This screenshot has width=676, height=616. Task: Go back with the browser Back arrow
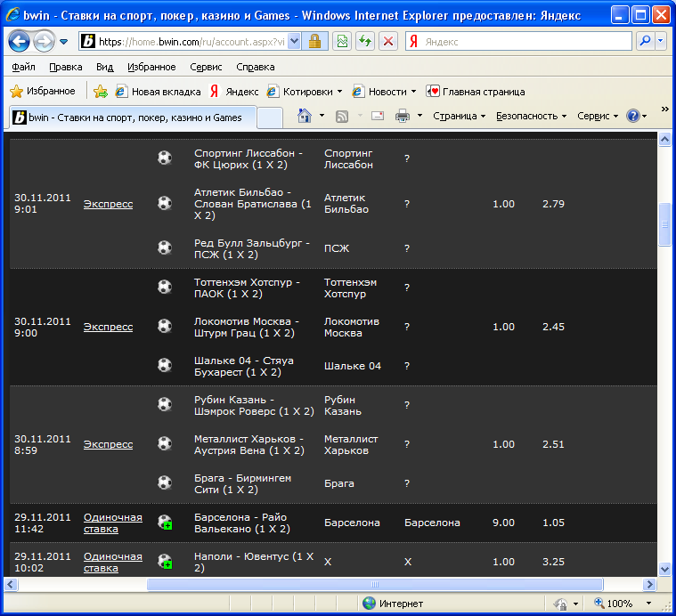tap(20, 42)
